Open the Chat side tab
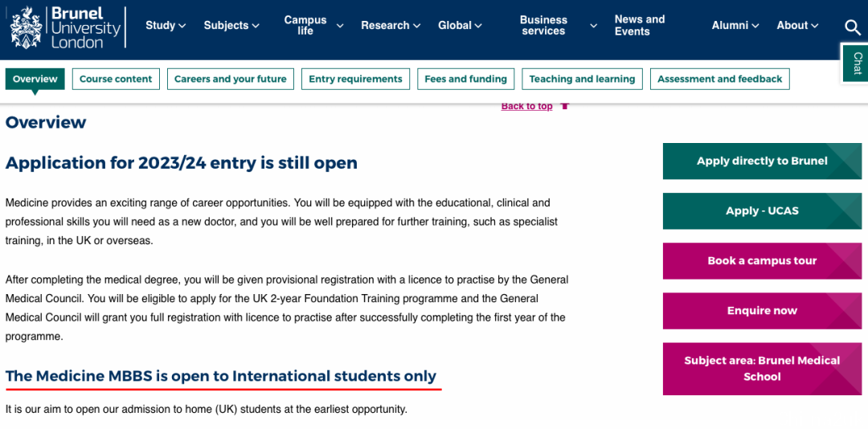Image resolution: width=868 pixels, height=429 pixels. 857,63
